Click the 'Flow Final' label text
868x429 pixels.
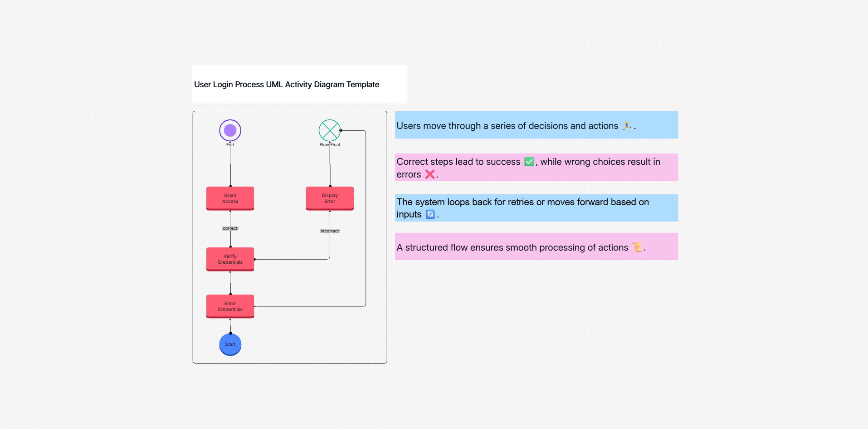pos(330,145)
